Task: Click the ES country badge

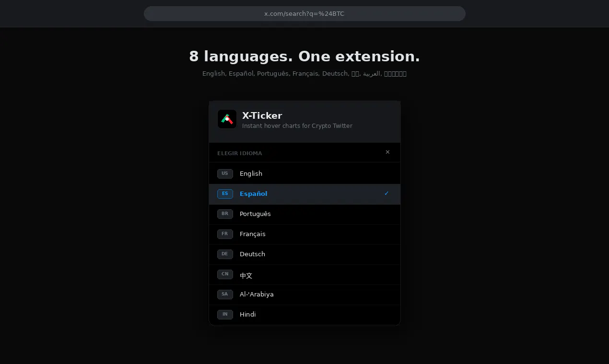Action: coord(225,194)
